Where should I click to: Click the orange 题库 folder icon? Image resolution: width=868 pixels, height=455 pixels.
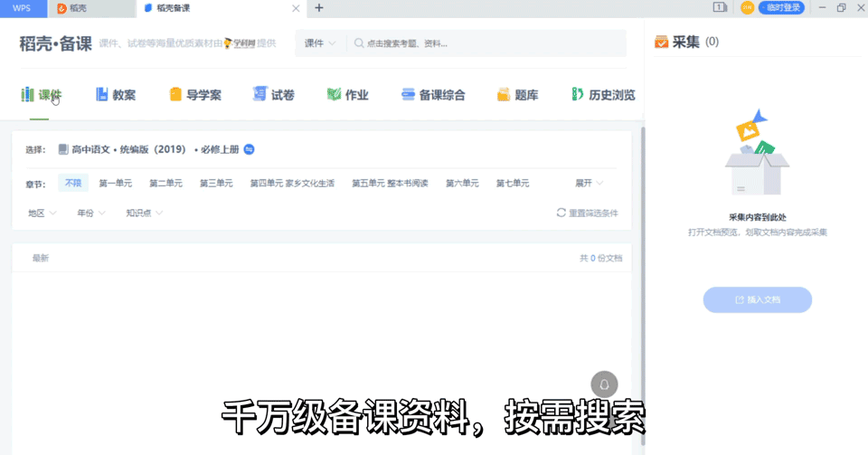tap(504, 95)
